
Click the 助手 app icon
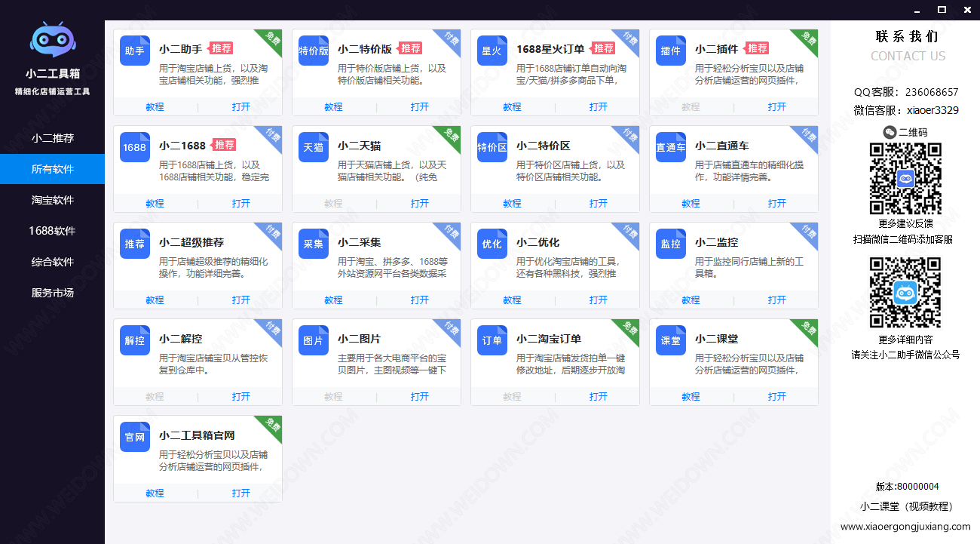pos(135,51)
